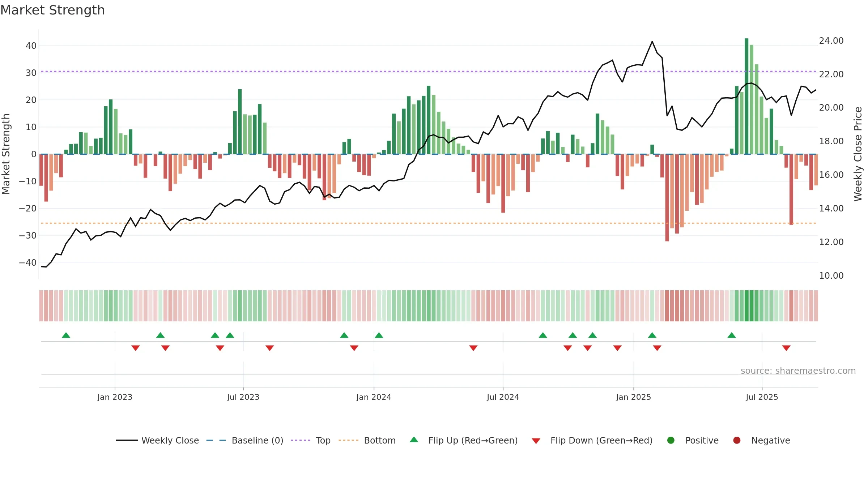Image resolution: width=868 pixels, height=488 pixels.
Task: Click green triangle icon in legend
Action: pos(414,440)
